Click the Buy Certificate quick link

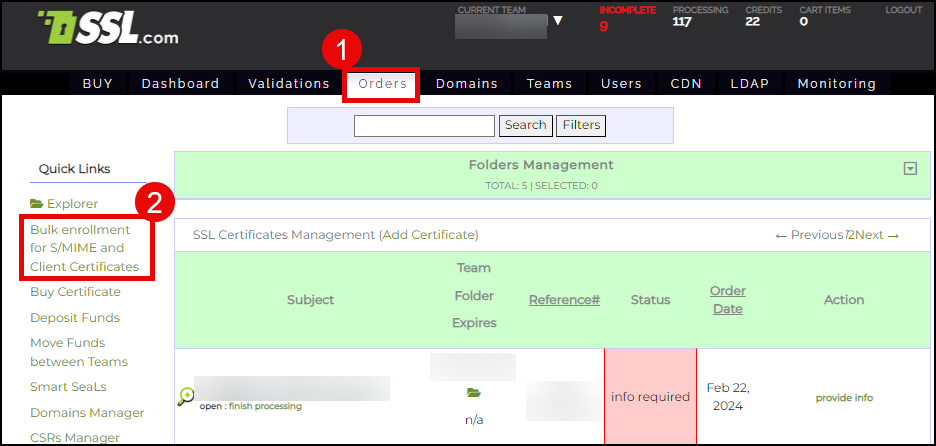point(75,292)
